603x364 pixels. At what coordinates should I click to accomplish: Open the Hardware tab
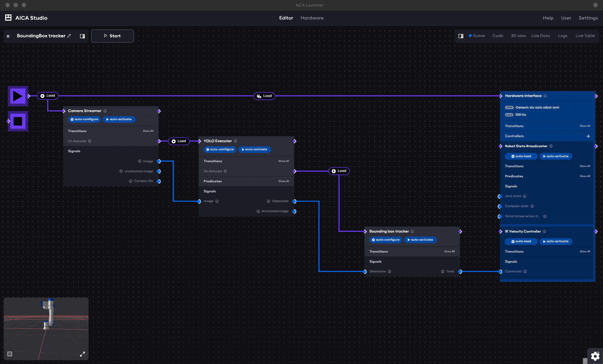(312, 18)
